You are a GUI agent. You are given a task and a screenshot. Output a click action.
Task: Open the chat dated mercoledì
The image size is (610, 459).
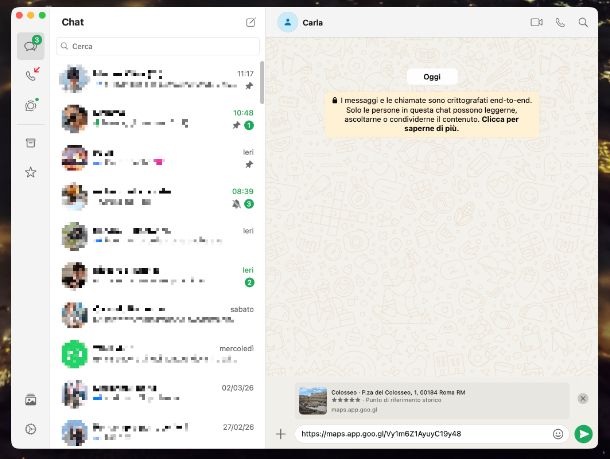[x=158, y=354]
